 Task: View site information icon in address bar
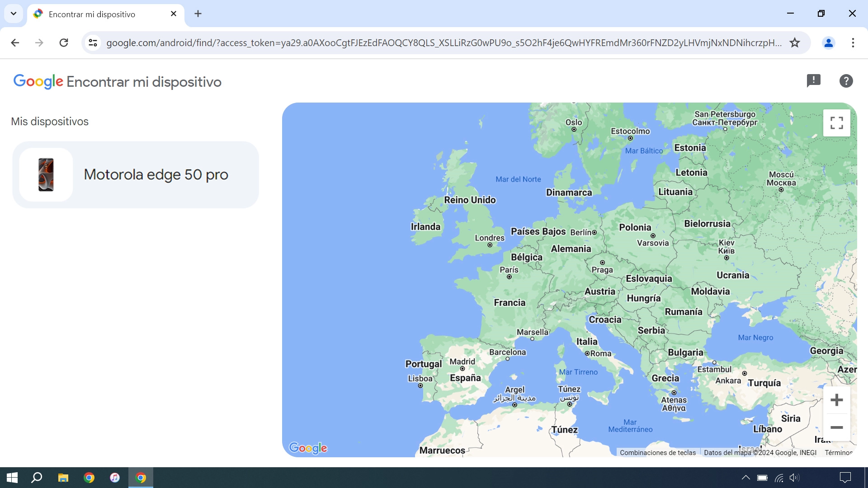coord(93,43)
